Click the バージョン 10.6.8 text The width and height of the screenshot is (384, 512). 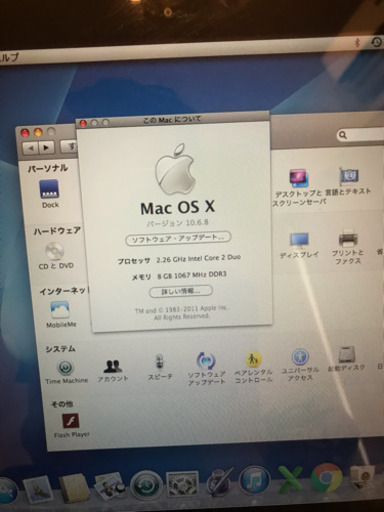178,223
